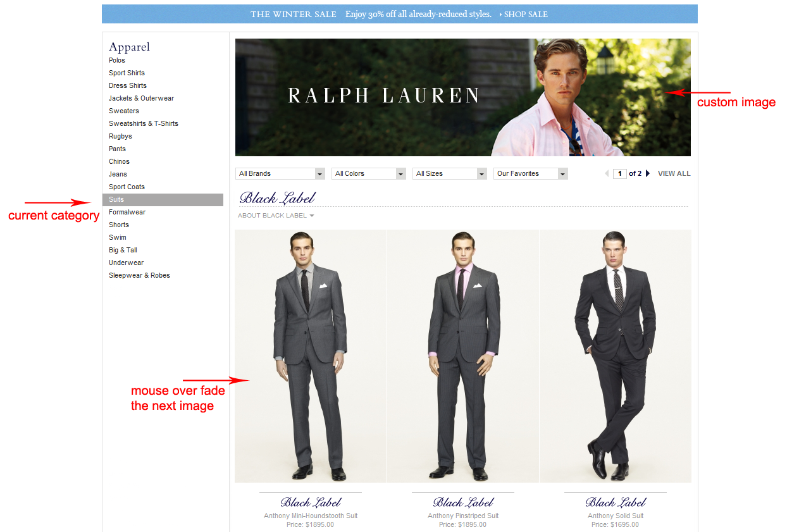The height and width of the screenshot is (532, 799).
Task: Click the Black Label section heading
Action: click(277, 198)
